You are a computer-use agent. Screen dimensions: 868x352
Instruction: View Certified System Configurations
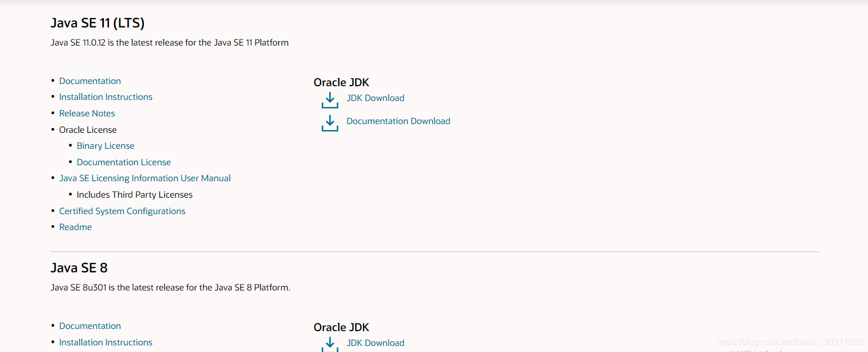click(122, 211)
